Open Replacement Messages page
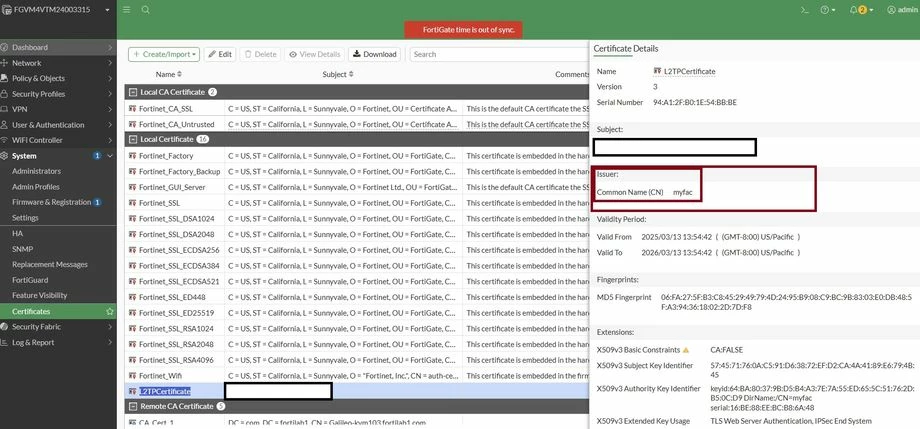The height and width of the screenshot is (429, 920). point(50,265)
